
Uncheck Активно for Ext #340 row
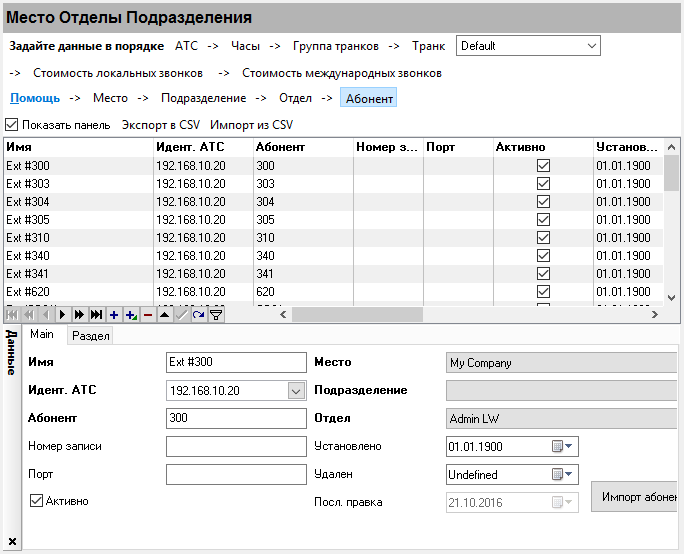point(543,256)
